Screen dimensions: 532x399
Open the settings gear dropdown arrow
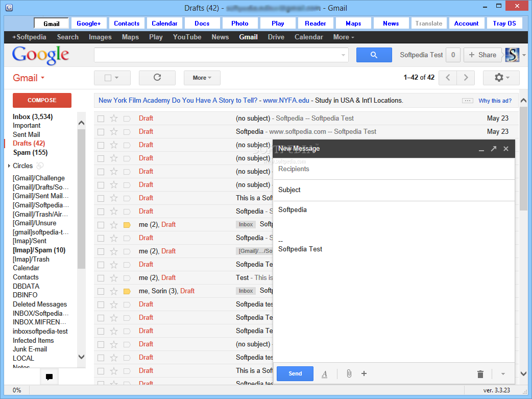(507, 78)
